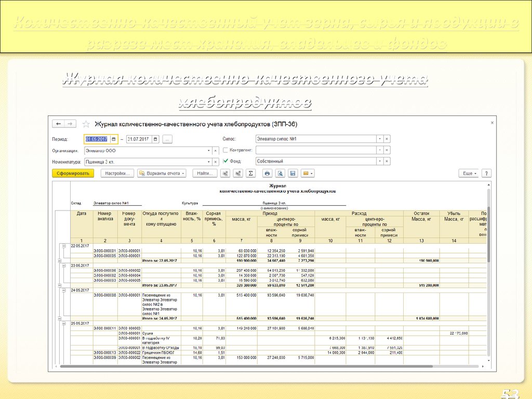Open the Настройки... settings button
This screenshot has width=532, height=399.
pos(117,174)
